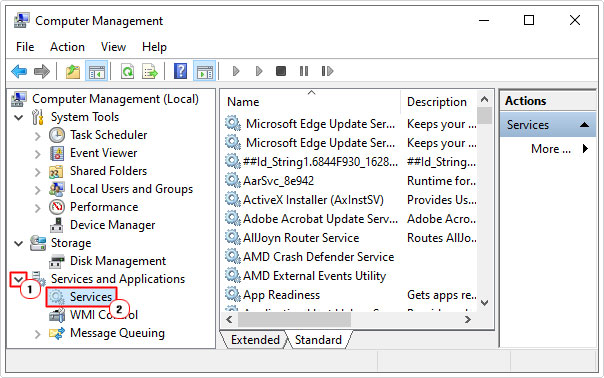Screen dimensions: 604x378
Task: Click the vertical scrollbar down arrow
Action: coord(485,303)
